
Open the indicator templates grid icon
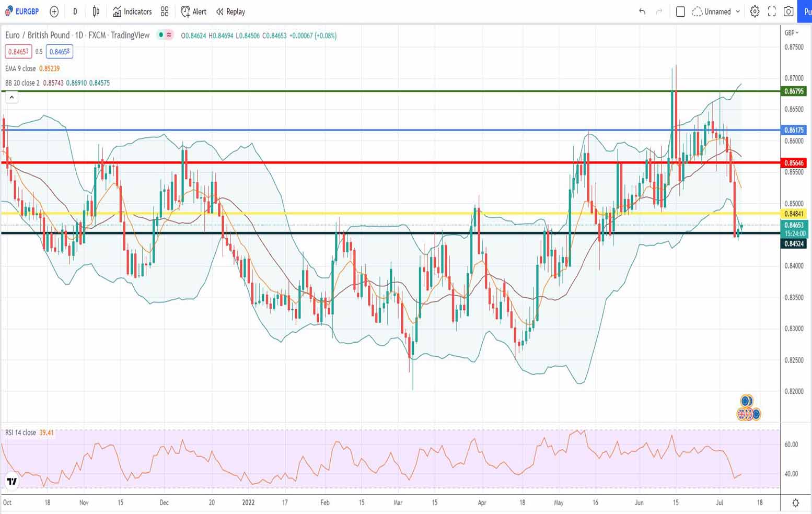coord(165,11)
